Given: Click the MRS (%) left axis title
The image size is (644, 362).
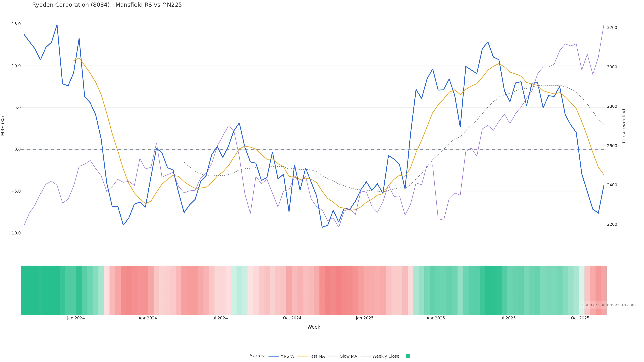Looking at the screenshot, I should point(3,126).
